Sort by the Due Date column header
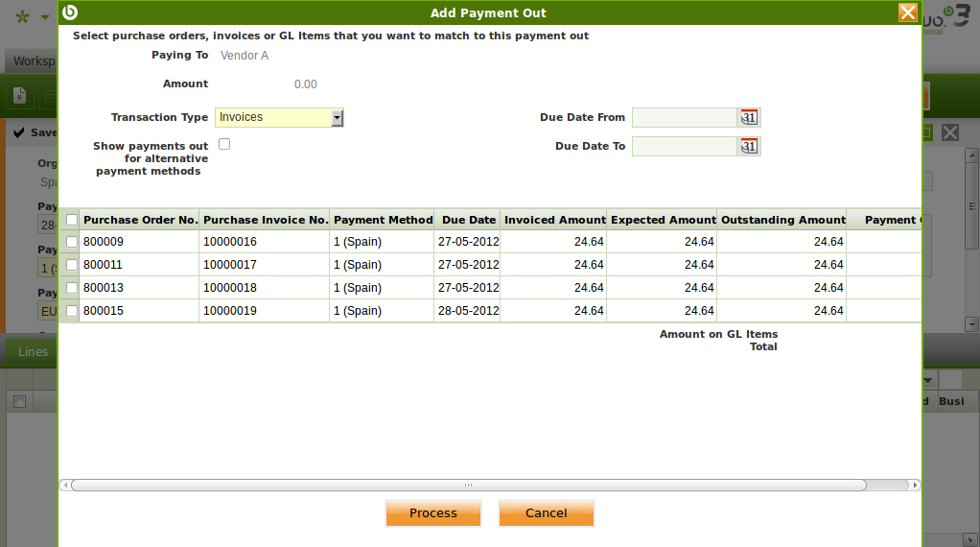Viewport: 980px width, 547px height. click(x=468, y=220)
